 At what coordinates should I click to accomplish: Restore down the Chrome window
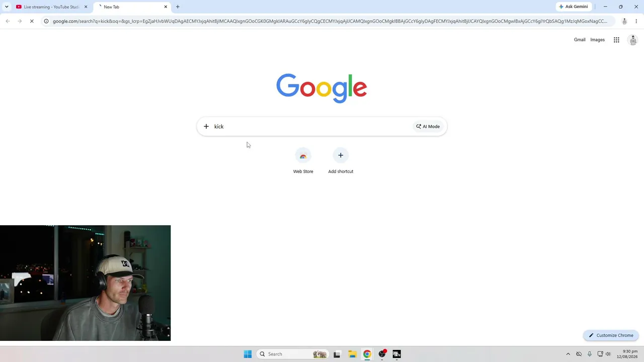[620, 7]
